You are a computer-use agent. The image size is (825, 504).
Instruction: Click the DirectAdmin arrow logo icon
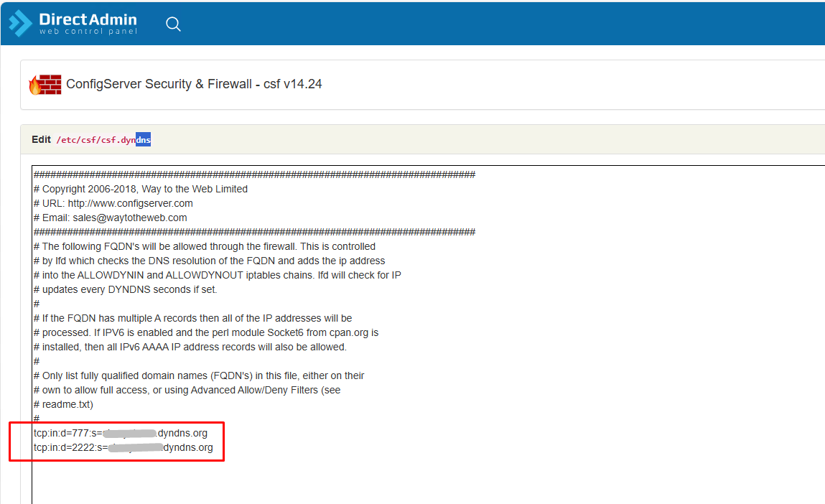click(x=20, y=23)
